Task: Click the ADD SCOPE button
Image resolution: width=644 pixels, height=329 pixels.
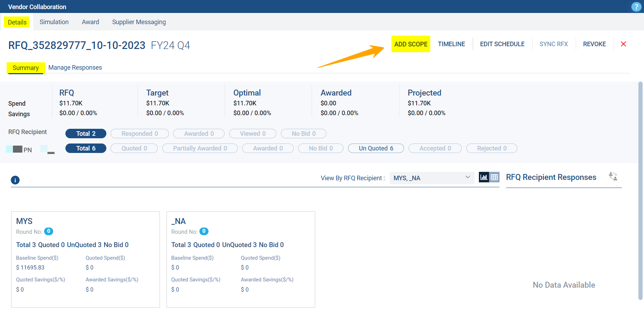Action: point(411,44)
